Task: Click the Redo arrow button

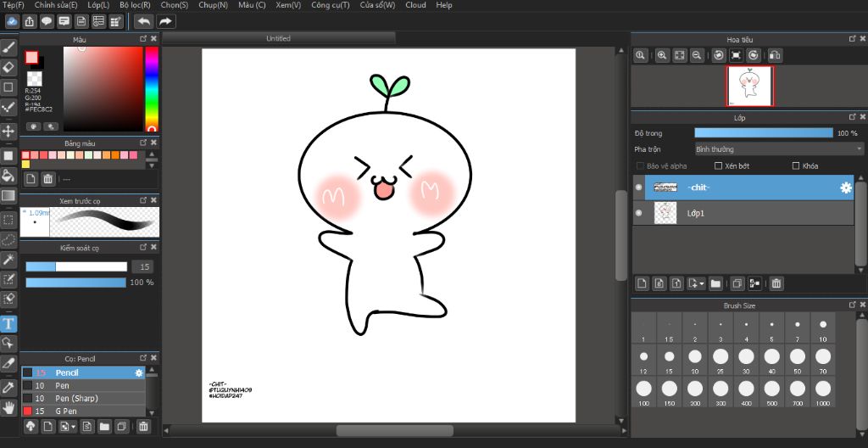Action: click(165, 21)
